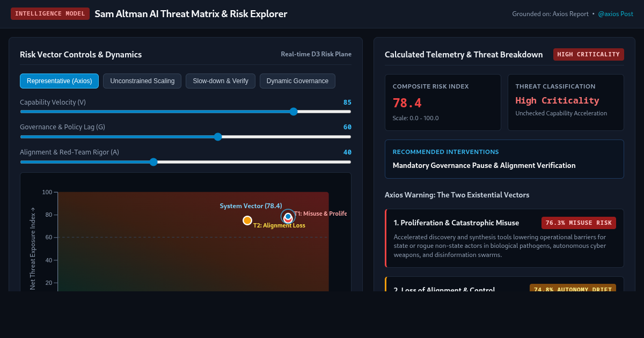644x338 pixels.
Task: Click the RECOMMENDED INTERVENTIONS label
Action: (x=446, y=152)
